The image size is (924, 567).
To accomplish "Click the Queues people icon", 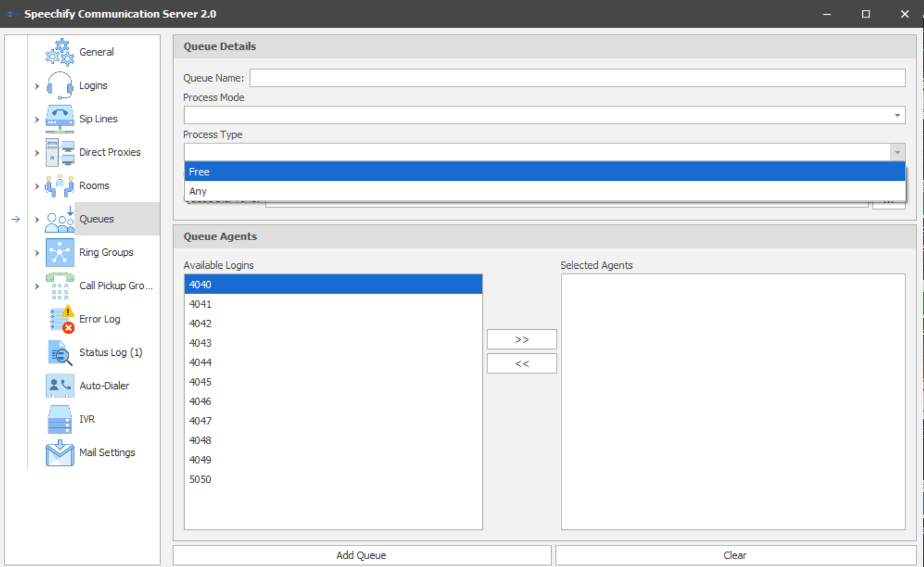I will coord(60,219).
